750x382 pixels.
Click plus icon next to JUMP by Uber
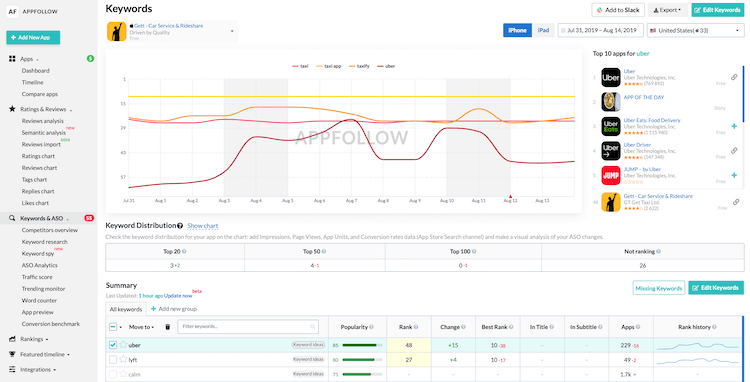(x=734, y=175)
